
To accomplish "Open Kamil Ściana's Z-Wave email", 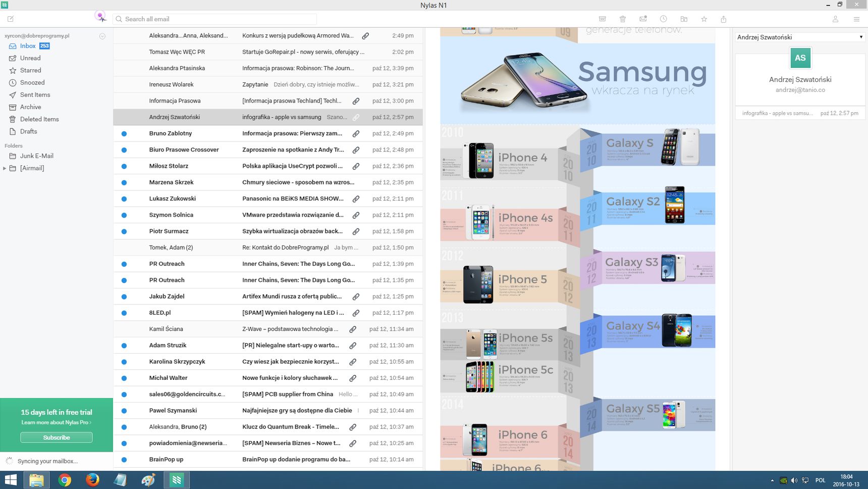I will click(x=268, y=329).
